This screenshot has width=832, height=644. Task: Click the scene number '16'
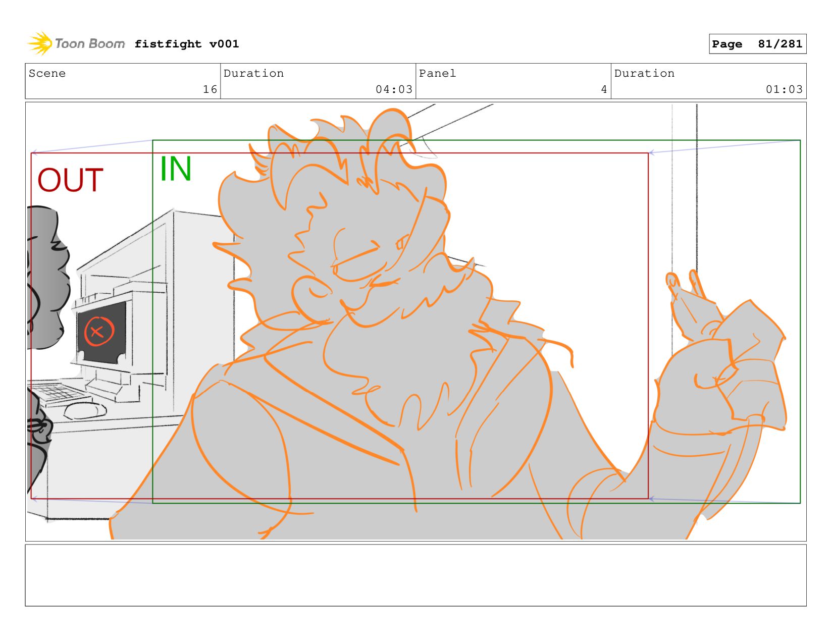pos(210,89)
